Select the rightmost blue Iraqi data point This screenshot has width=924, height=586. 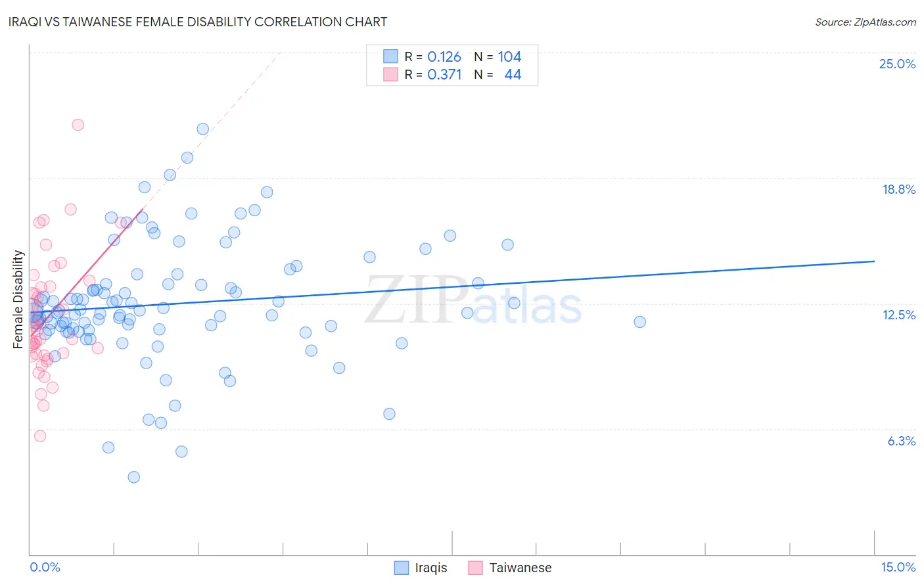click(x=639, y=322)
